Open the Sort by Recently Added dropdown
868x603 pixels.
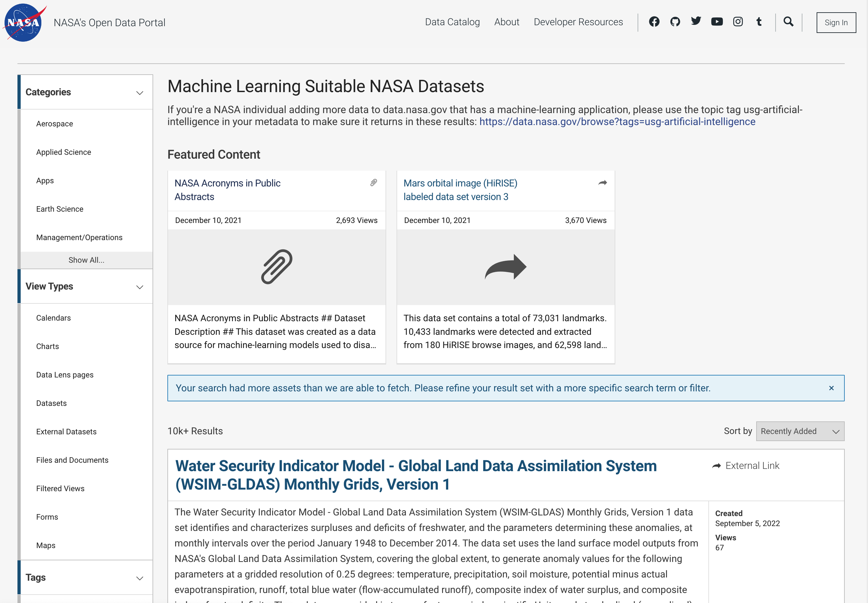(800, 431)
